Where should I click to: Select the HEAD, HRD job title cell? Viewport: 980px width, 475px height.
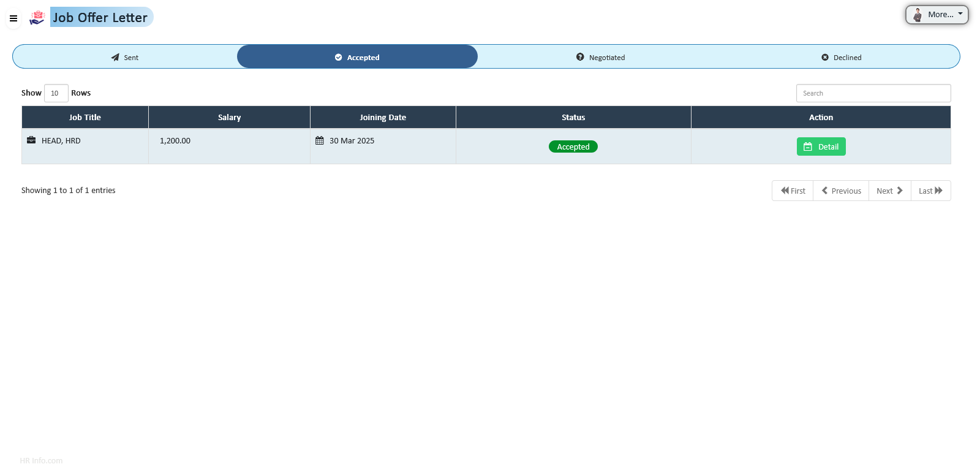click(85, 146)
